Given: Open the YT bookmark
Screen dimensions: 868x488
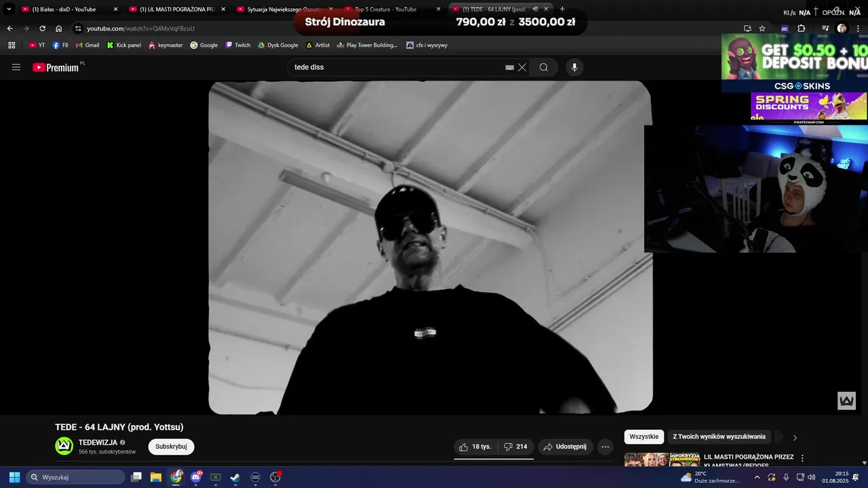Looking at the screenshot, I should coord(37,45).
